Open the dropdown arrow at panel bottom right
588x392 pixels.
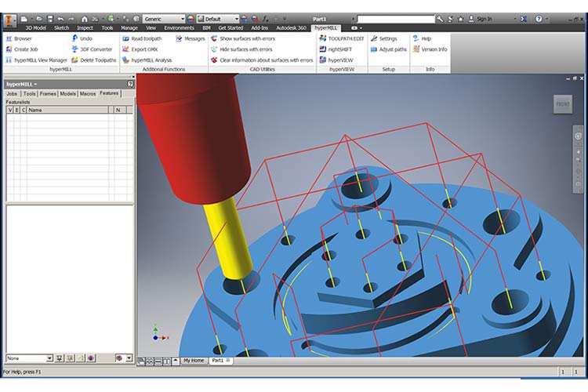pyautogui.click(x=129, y=358)
